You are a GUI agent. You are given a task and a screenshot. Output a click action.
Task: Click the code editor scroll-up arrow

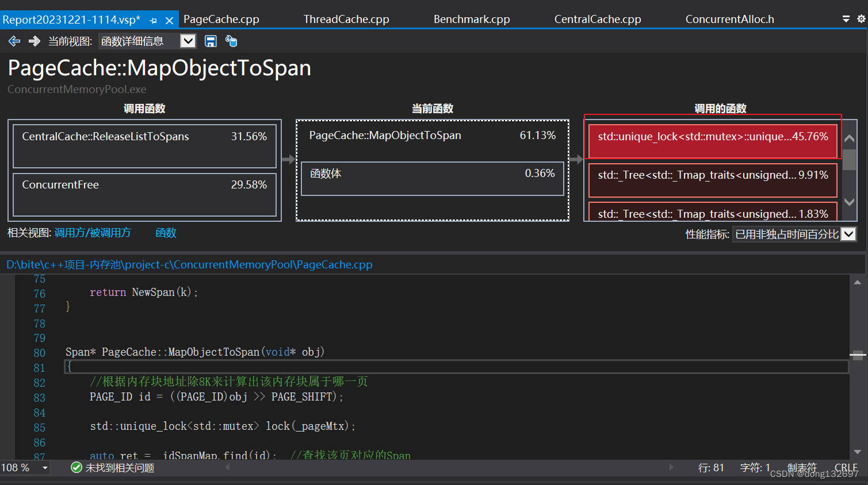click(857, 282)
